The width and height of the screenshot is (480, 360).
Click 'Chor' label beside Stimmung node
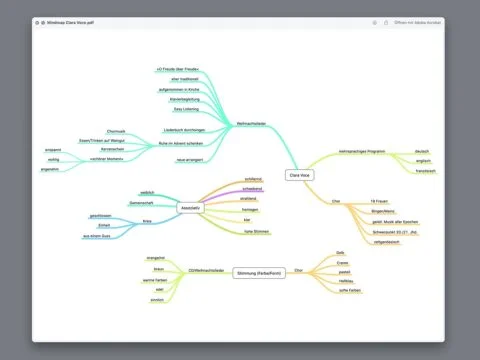pyautogui.click(x=299, y=270)
